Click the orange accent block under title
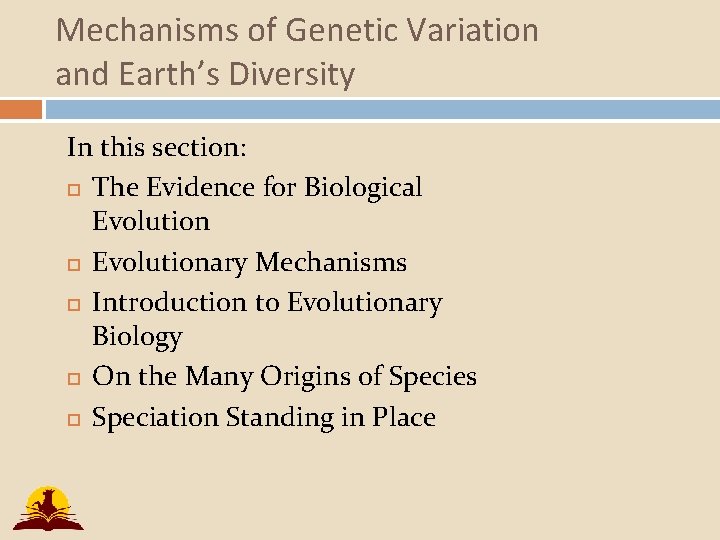Screen dimensions: 720x540 [x=21, y=109]
